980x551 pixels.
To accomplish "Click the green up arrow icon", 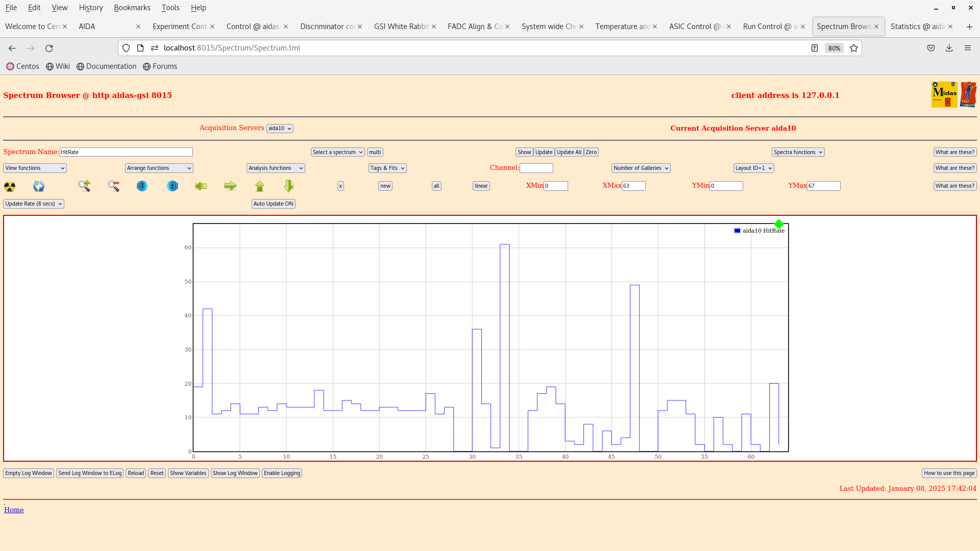I will click(260, 186).
